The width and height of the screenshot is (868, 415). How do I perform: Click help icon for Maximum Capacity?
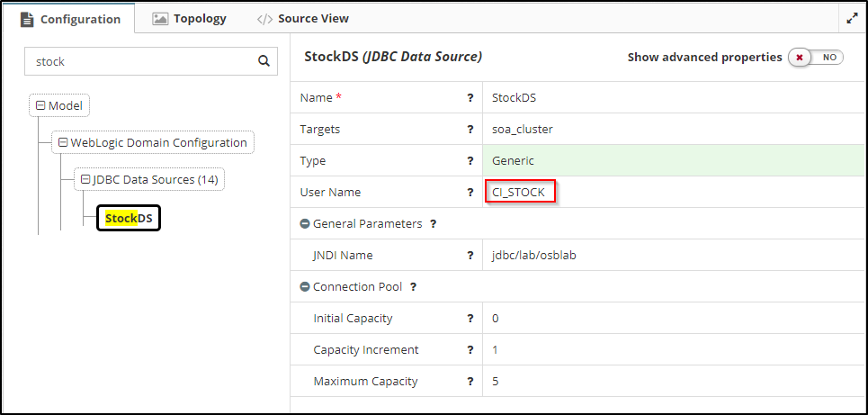470,381
